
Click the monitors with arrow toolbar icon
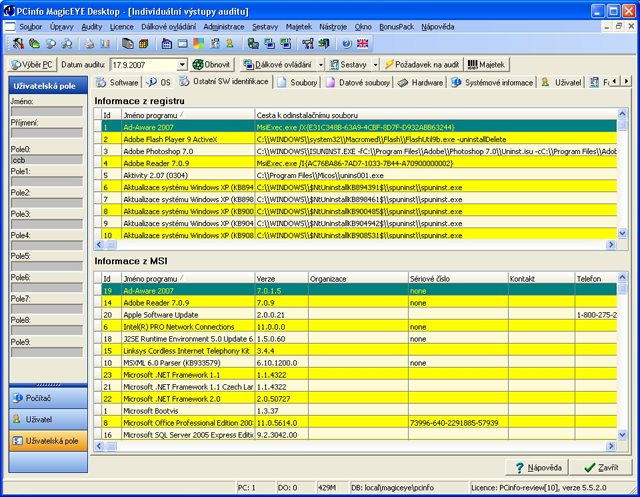point(286,44)
